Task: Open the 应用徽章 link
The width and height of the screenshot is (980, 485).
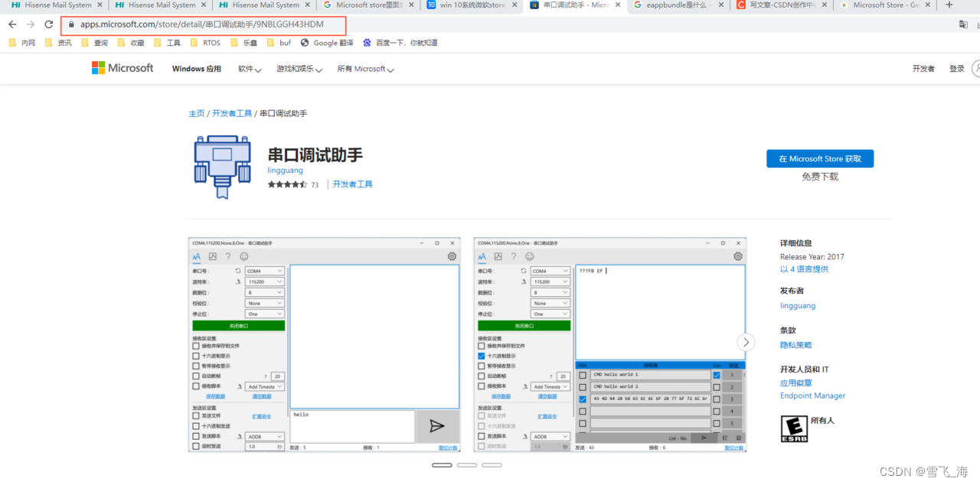Action: (x=796, y=383)
